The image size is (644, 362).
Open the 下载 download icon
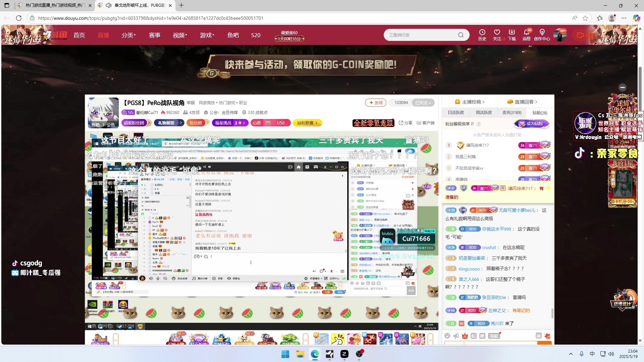click(x=512, y=35)
